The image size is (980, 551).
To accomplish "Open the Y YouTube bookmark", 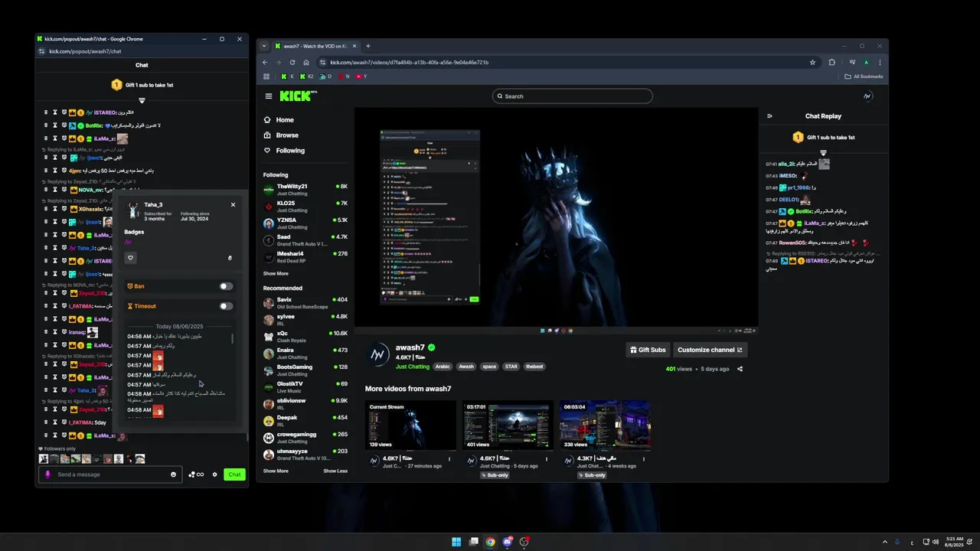I will point(361,77).
